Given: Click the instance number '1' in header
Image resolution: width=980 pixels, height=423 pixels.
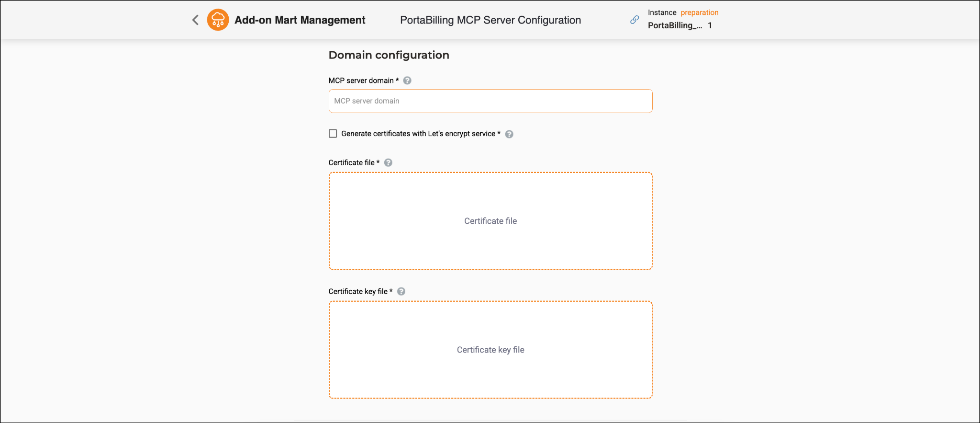Looking at the screenshot, I should (710, 25).
